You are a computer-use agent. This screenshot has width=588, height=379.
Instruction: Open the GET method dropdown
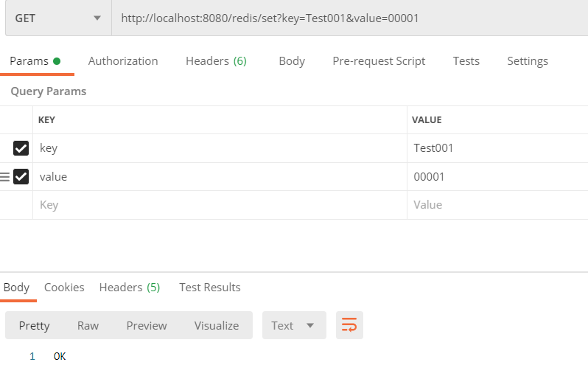58,18
